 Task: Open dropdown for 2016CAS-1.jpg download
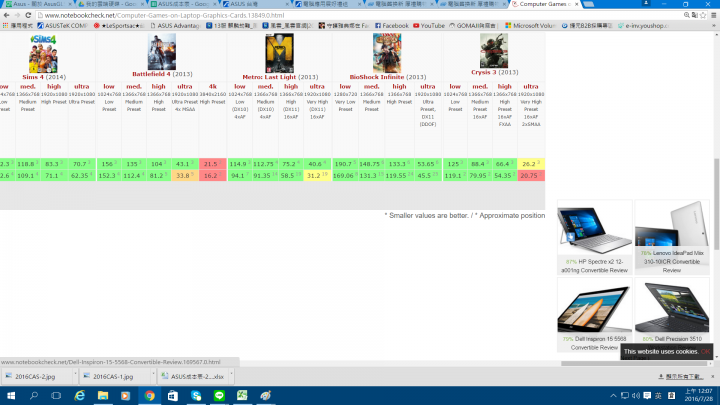(153, 376)
